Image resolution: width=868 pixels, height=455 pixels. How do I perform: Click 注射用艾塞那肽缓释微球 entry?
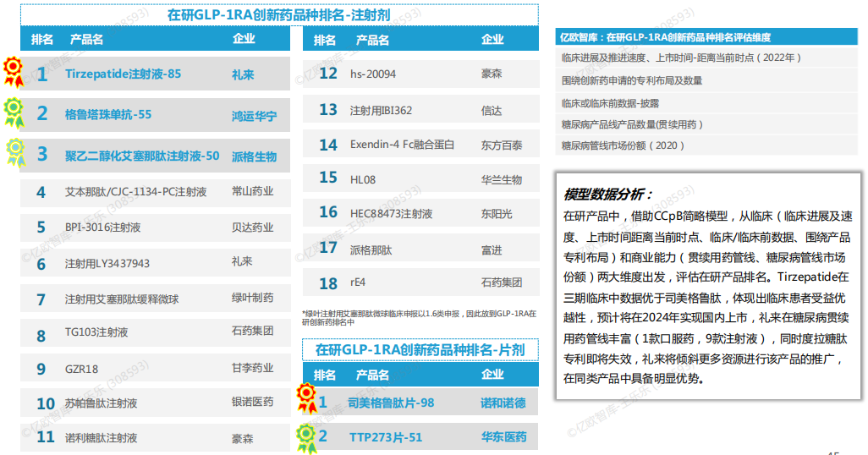coord(122,299)
